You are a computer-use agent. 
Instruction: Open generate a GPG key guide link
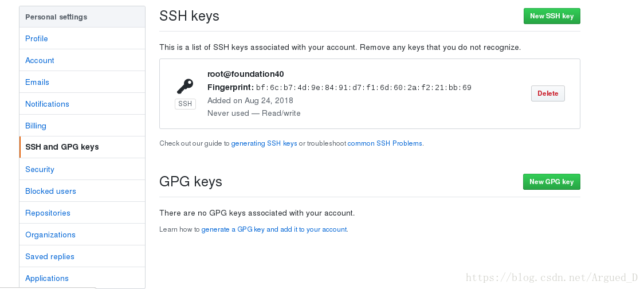pyautogui.click(x=274, y=229)
